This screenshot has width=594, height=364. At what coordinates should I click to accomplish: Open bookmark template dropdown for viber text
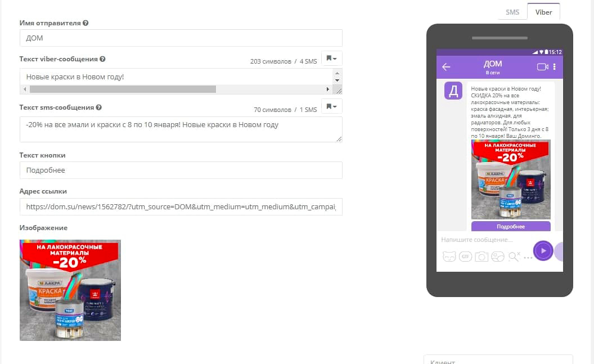[331, 59]
